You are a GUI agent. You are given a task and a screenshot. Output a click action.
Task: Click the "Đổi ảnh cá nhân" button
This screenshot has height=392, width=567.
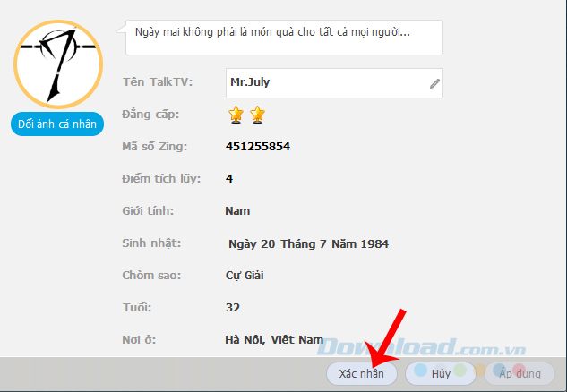[57, 124]
